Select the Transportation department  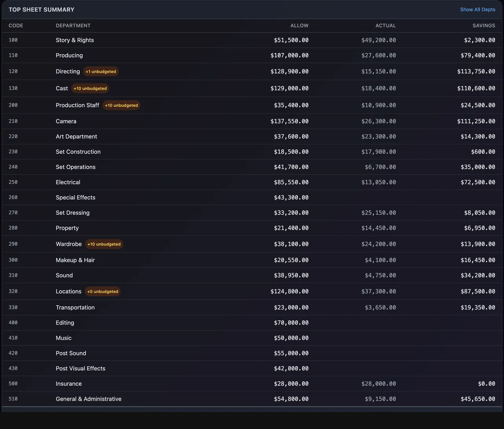pyautogui.click(x=75, y=308)
